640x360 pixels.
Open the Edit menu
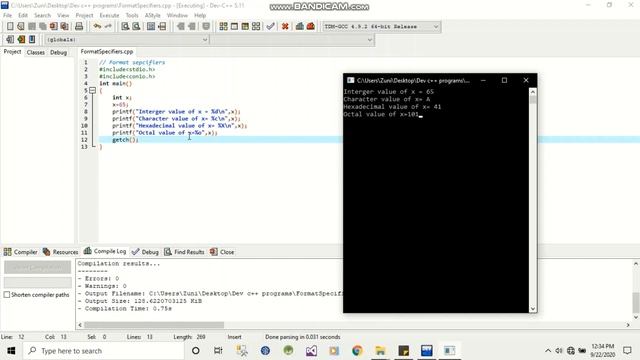pos(23,15)
